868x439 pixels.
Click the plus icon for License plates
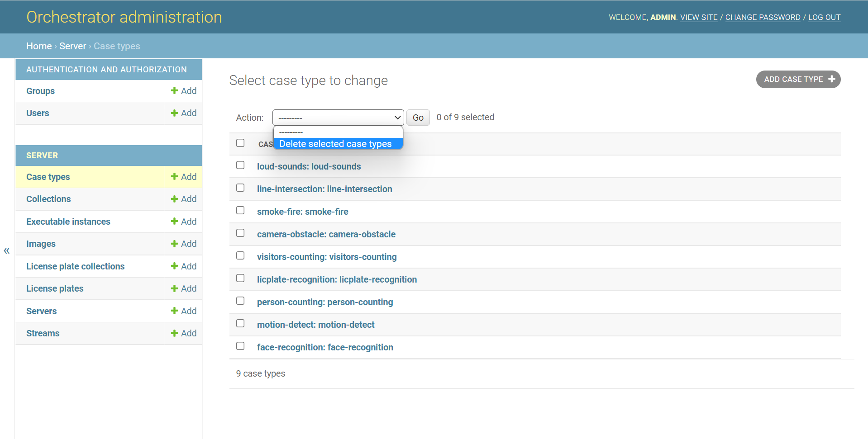pos(174,288)
